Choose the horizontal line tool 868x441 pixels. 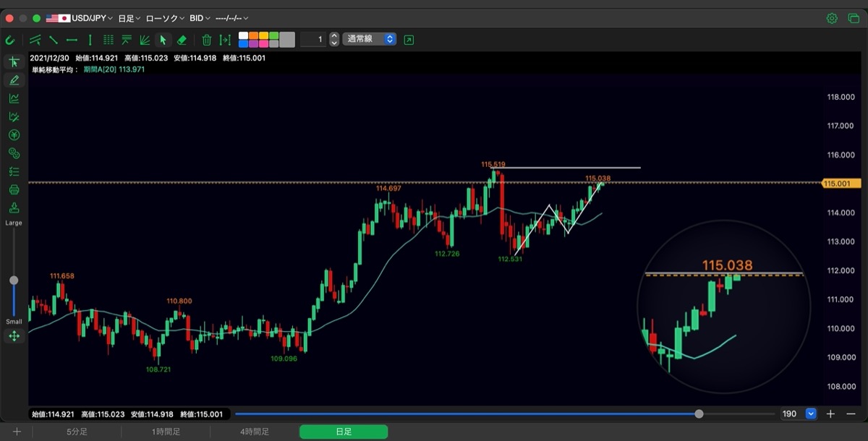[72, 40]
